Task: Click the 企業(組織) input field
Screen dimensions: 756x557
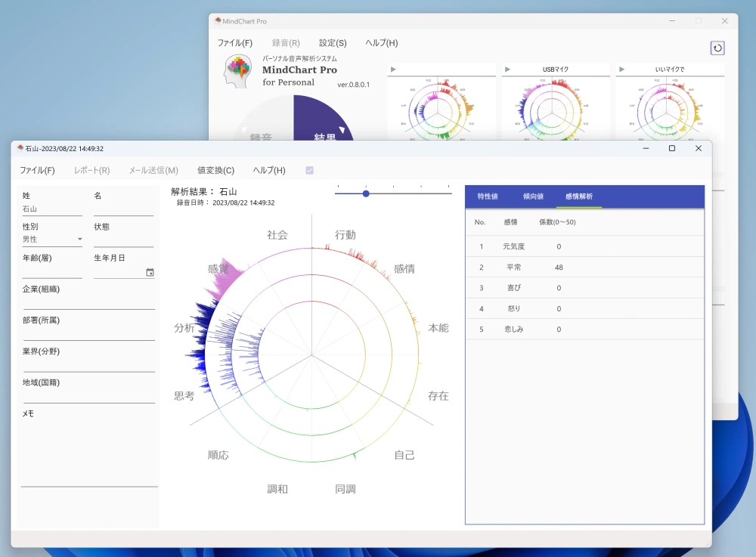Action: pyautogui.click(x=88, y=302)
